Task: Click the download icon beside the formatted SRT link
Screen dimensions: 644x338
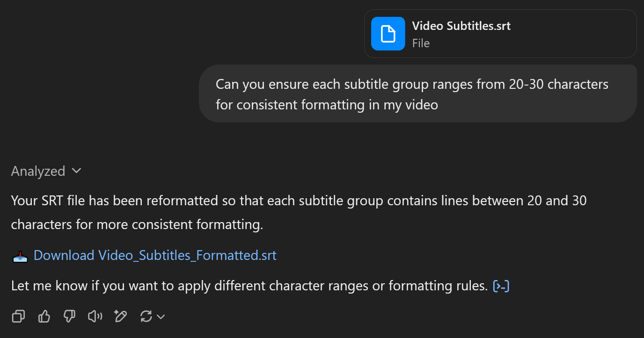Action: point(20,256)
